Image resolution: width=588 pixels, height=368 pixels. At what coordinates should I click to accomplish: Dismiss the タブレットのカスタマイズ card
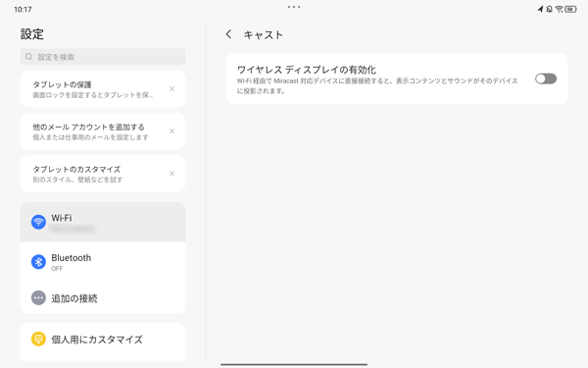171,174
